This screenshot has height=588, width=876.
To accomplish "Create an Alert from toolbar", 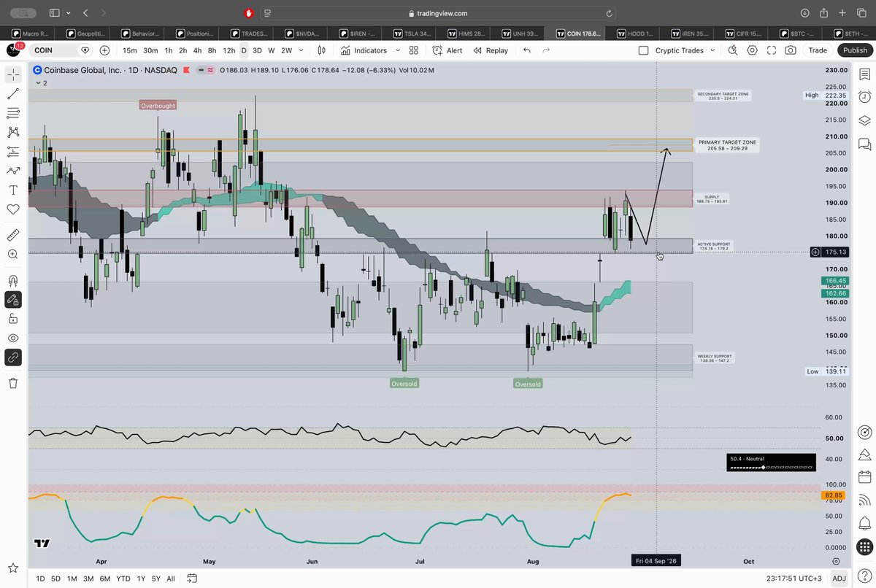I will click(447, 50).
